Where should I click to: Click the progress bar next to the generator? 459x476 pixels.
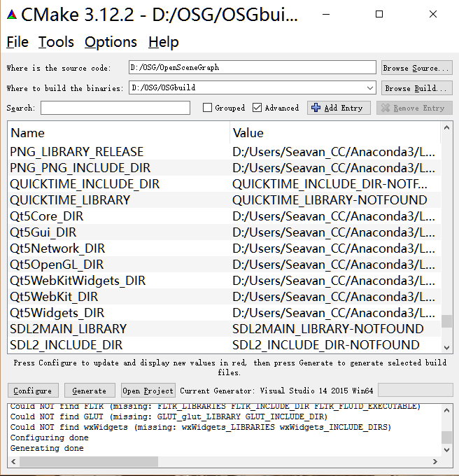(416, 390)
